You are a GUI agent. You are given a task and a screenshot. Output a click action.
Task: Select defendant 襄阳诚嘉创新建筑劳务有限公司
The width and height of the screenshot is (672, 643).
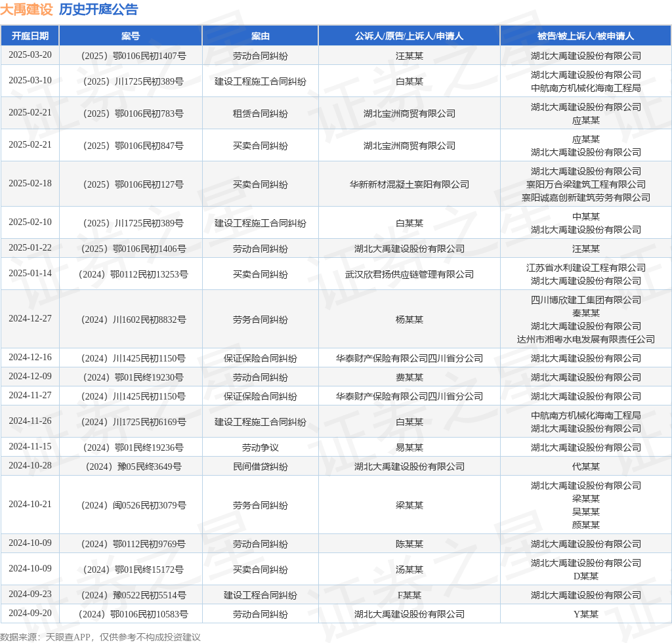586,197
